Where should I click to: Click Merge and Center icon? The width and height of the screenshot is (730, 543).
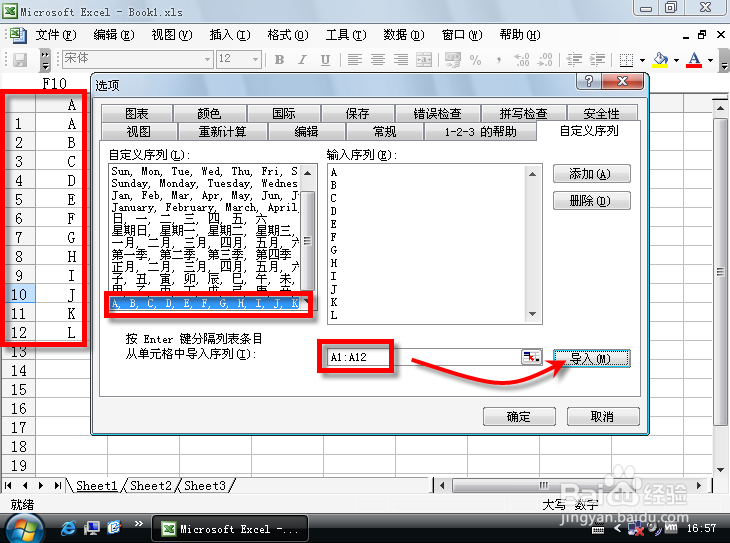(x=424, y=60)
